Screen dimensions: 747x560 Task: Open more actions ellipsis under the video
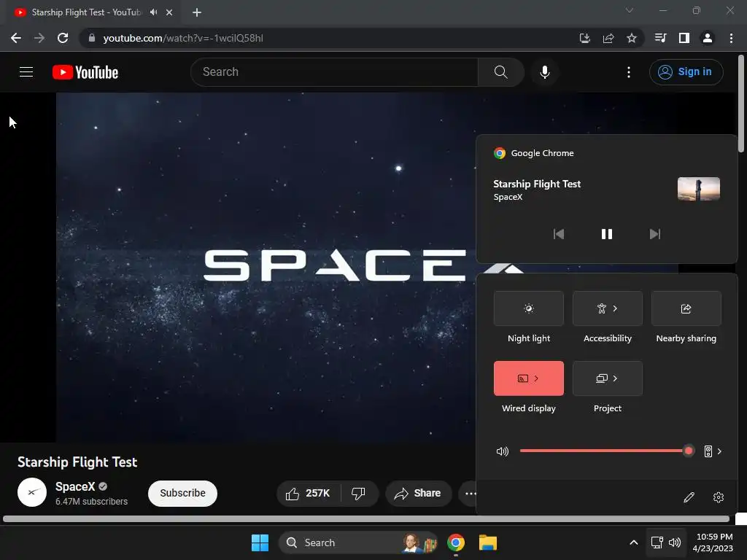click(x=469, y=494)
